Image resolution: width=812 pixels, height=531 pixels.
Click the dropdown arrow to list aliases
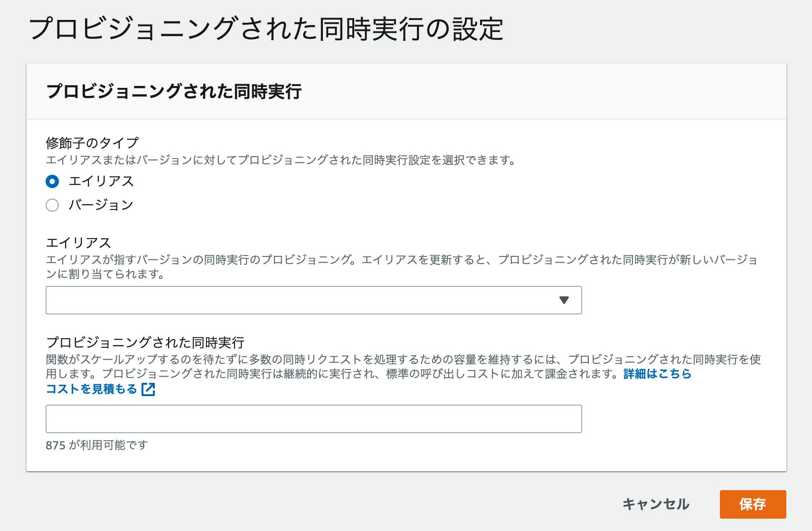[564, 300]
